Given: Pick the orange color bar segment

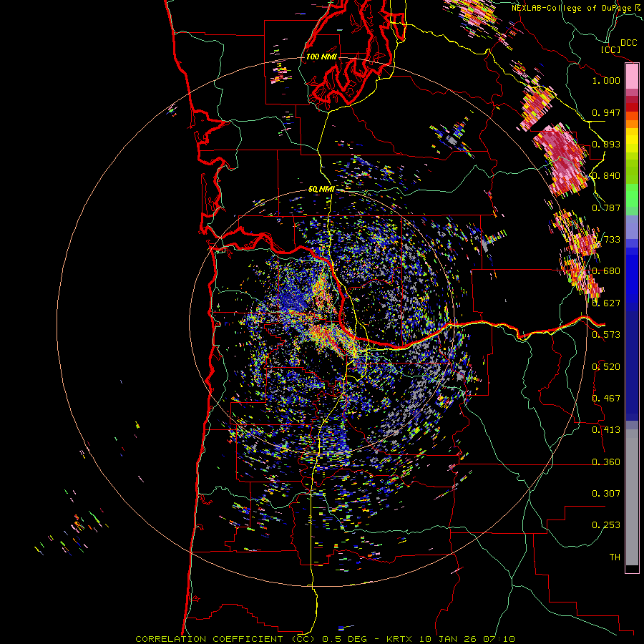Looking at the screenshot, I should pos(632,124).
